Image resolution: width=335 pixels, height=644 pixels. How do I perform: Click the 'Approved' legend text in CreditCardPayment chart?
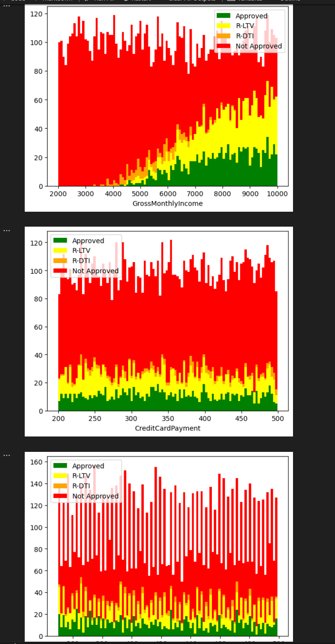pos(88,241)
